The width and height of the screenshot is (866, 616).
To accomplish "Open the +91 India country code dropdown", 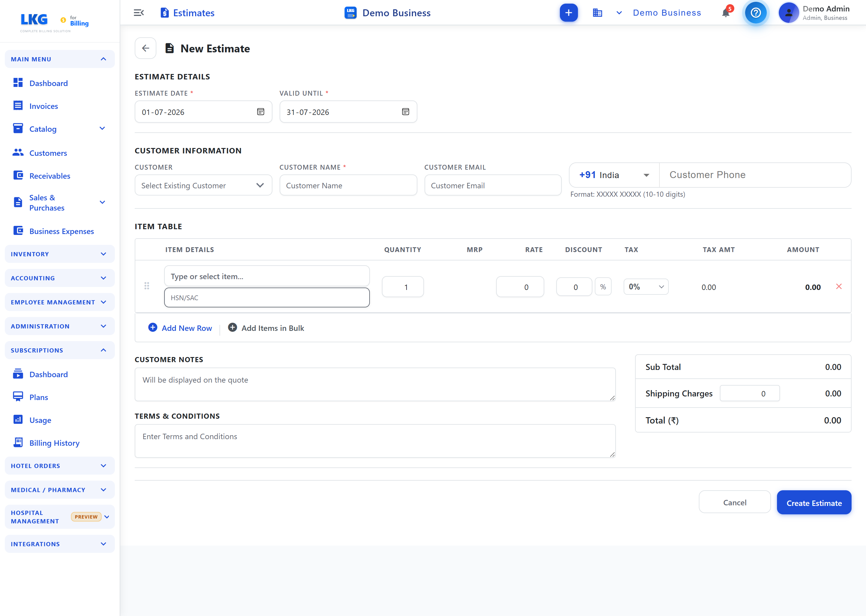I will pyautogui.click(x=614, y=175).
